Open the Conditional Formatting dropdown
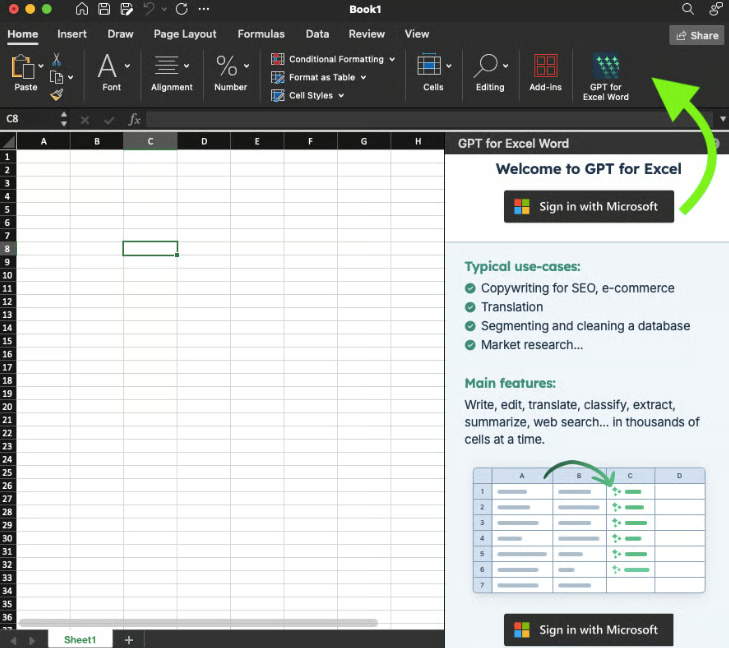The height and width of the screenshot is (648, 729). coord(334,59)
